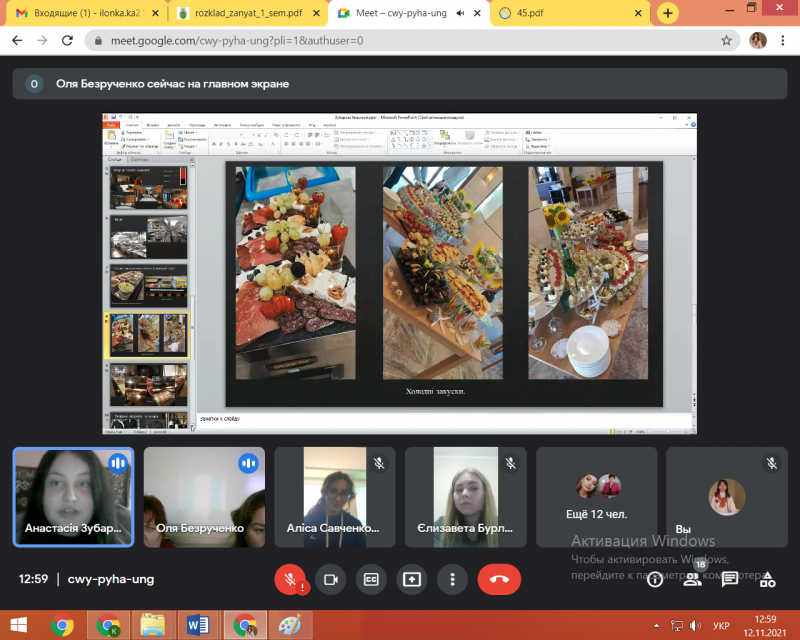
Task: Select Аліса Савченко participant tile
Action: 335,497
